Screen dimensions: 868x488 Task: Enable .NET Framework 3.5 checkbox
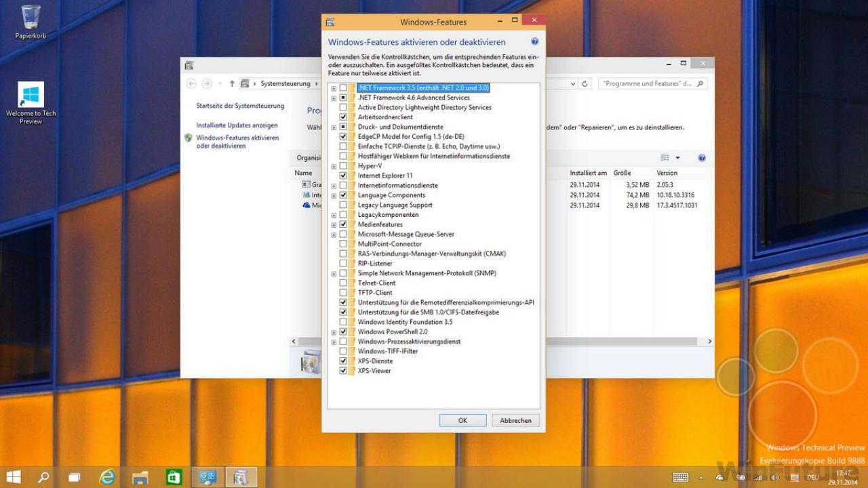point(343,88)
